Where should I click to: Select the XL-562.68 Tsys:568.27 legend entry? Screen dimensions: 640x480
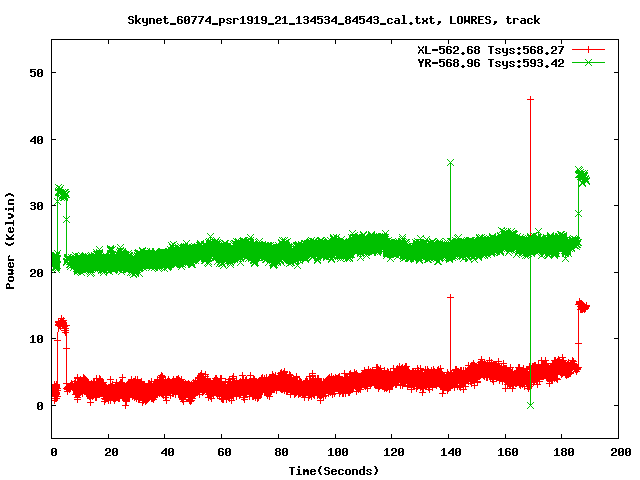[491, 50]
